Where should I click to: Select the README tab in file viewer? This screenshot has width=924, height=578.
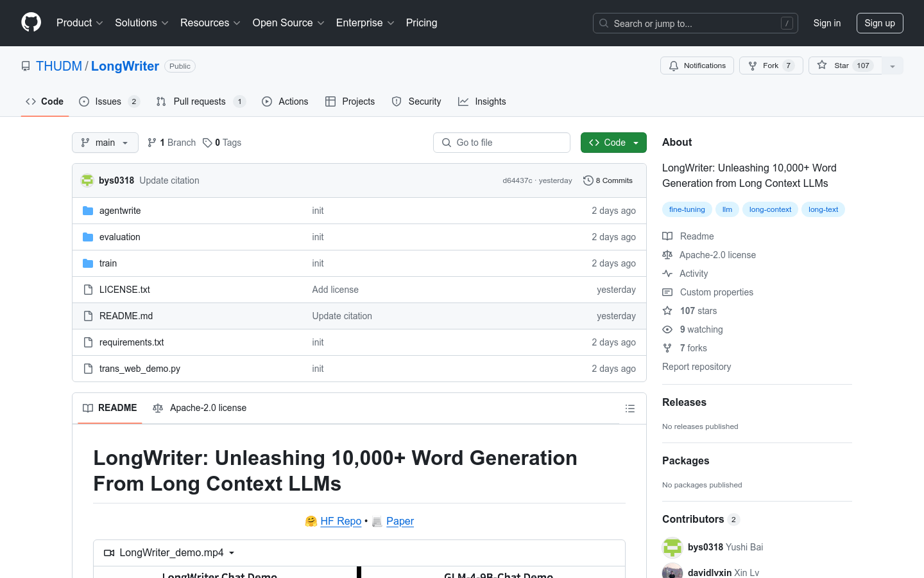[110, 408]
